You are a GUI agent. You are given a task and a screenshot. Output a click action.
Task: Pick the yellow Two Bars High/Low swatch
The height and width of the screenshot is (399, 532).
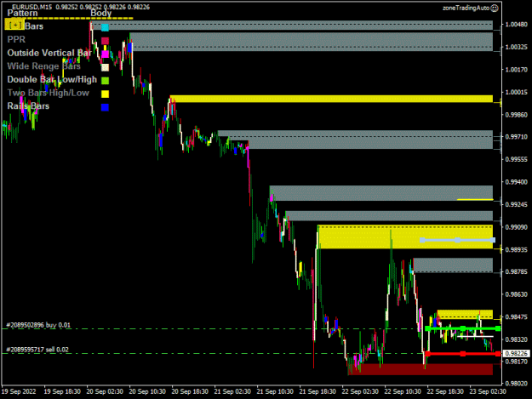point(106,94)
